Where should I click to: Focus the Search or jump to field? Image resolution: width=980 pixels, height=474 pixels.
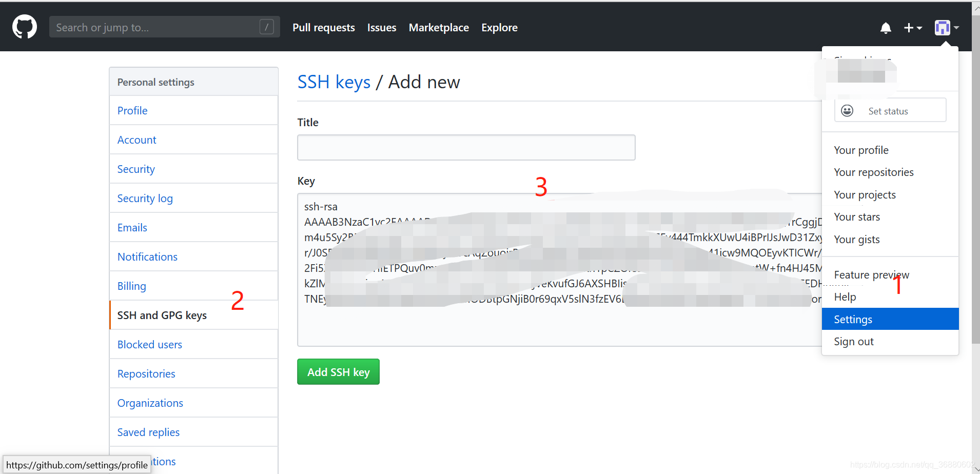[164, 27]
